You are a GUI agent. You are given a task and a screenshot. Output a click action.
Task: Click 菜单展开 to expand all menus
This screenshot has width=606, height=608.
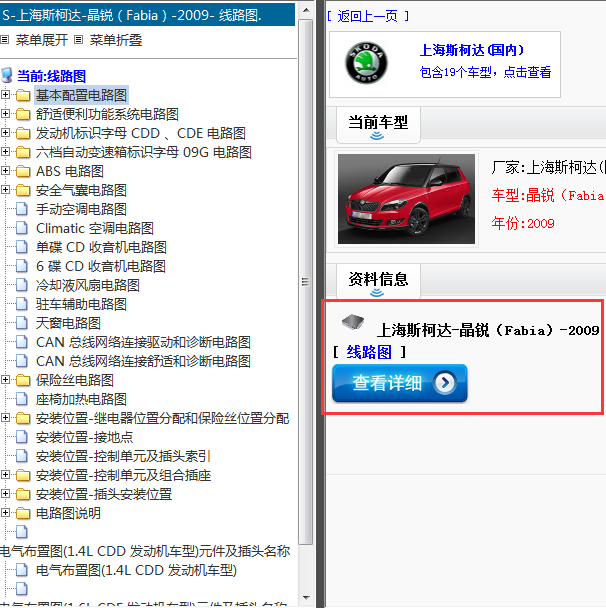[42, 40]
